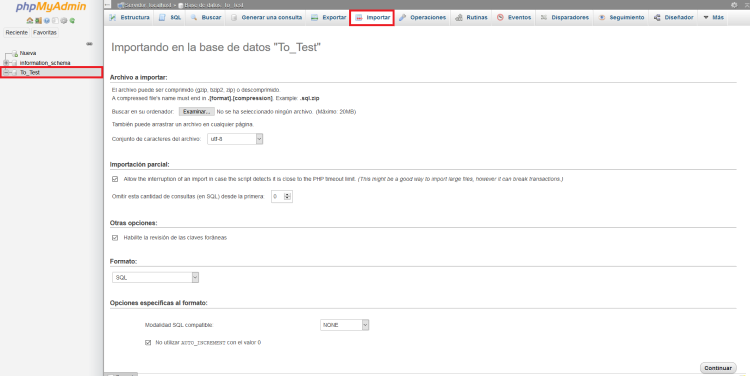750x376 pixels.
Task: Toggle allow interruption of import checkbox
Action: pyautogui.click(x=115, y=179)
